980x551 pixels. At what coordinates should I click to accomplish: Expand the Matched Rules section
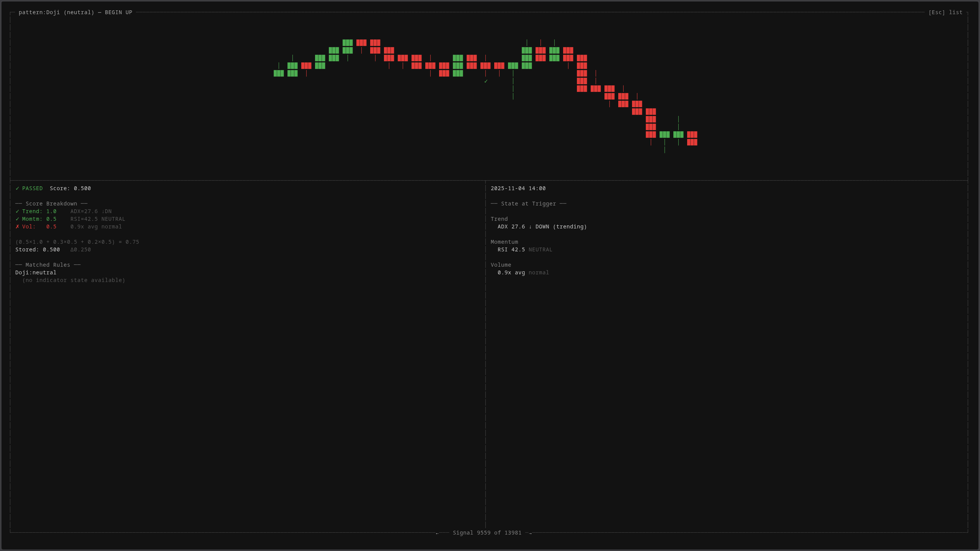point(47,265)
